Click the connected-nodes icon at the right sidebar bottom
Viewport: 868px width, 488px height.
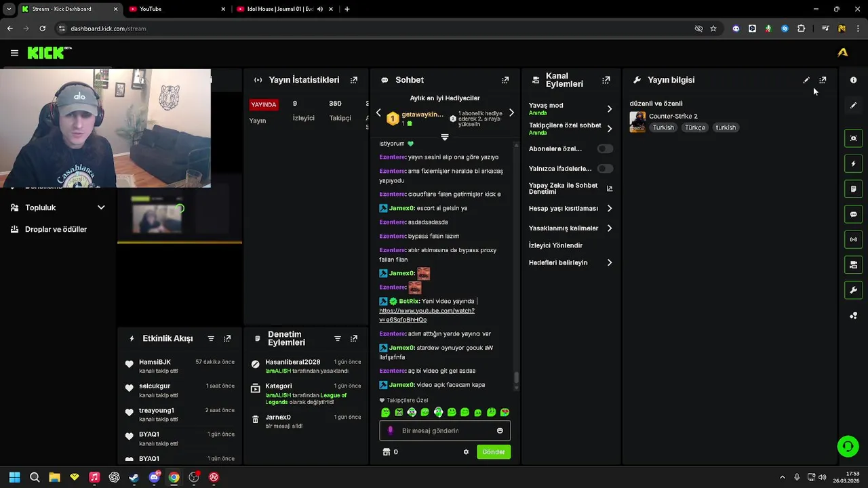(x=854, y=316)
